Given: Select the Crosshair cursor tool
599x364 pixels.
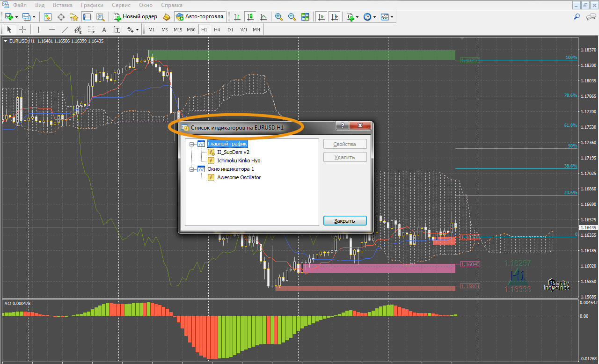Looking at the screenshot, I should [x=22, y=30].
